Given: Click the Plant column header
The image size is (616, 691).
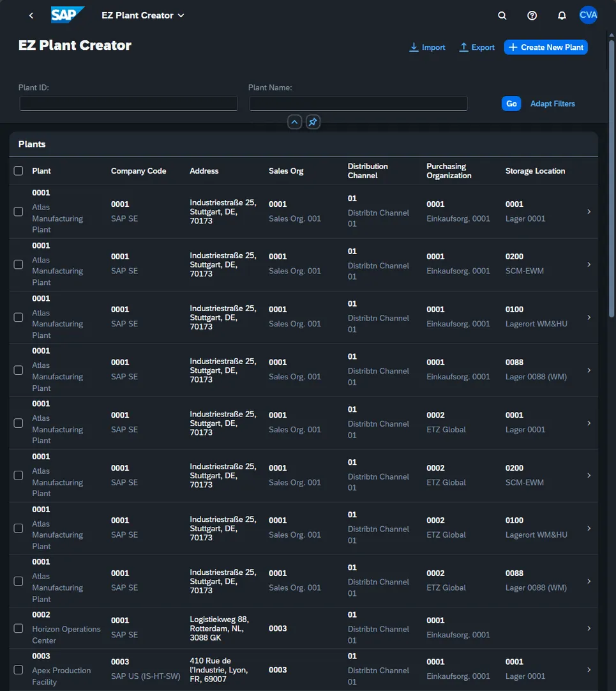Looking at the screenshot, I should coord(41,171).
